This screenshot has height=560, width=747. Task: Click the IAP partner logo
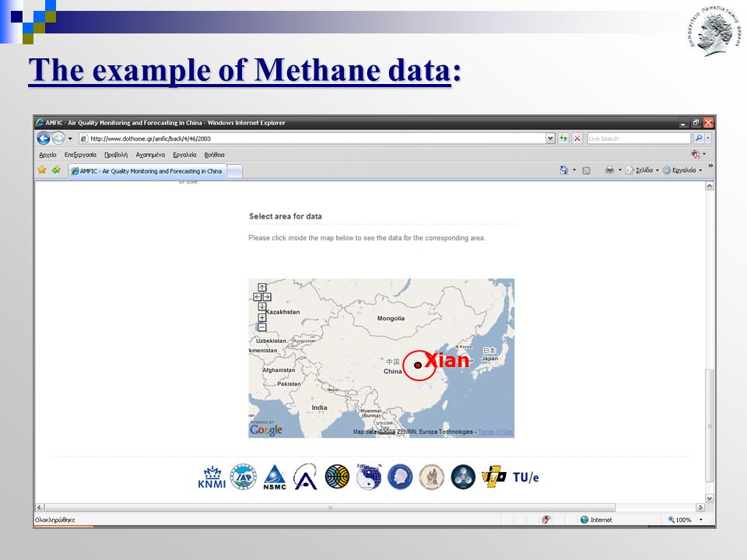tap(243, 477)
